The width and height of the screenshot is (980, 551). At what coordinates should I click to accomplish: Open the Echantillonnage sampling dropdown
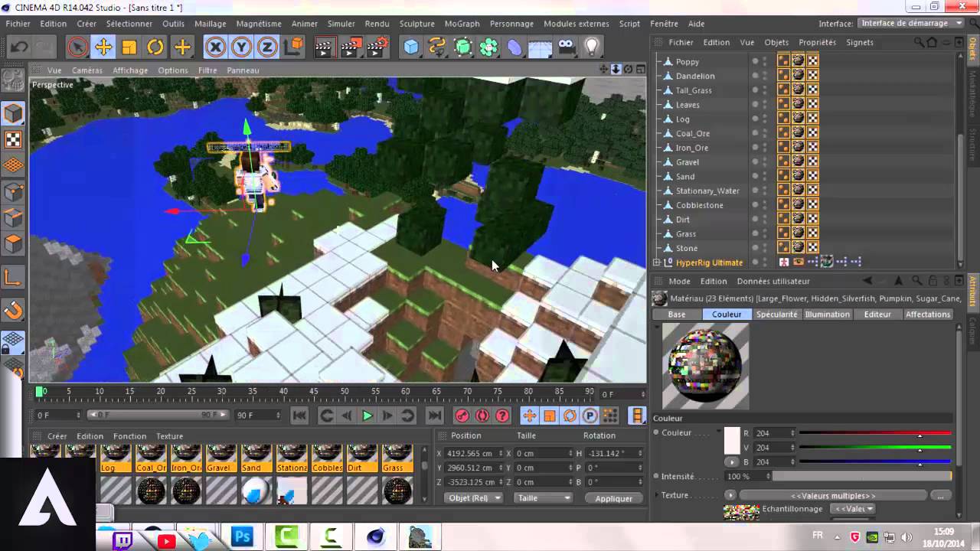[x=854, y=509]
